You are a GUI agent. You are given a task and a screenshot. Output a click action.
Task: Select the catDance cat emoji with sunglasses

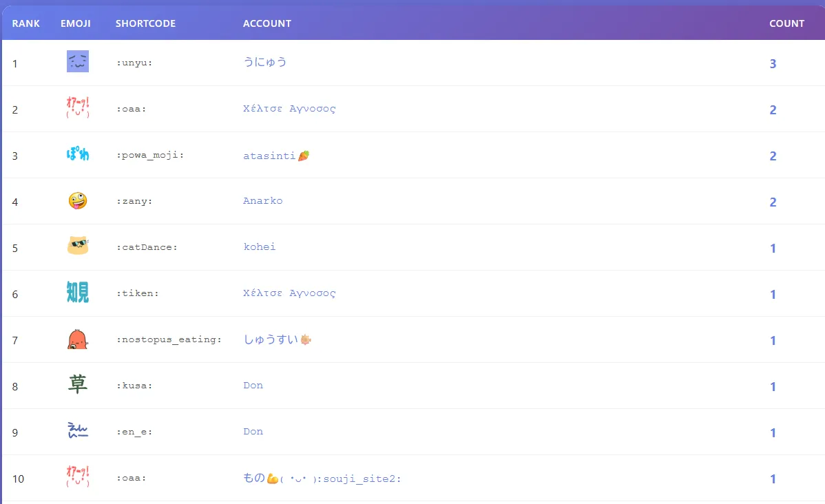pos(78,246)
